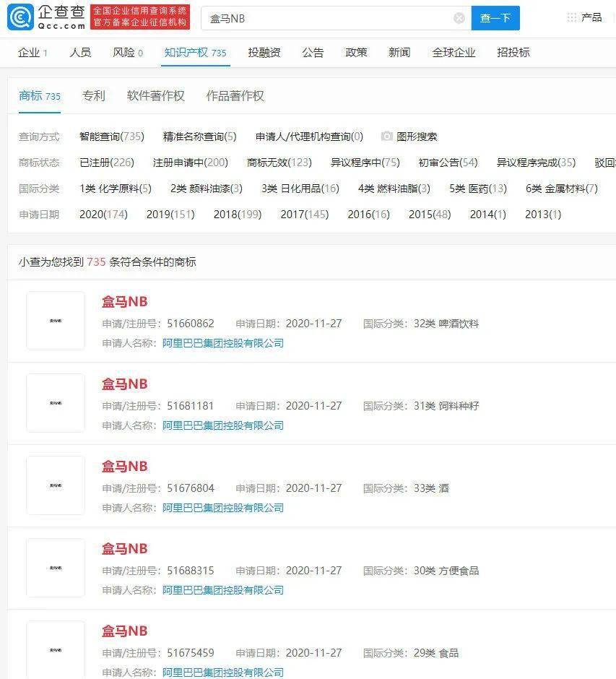
Task: Open the camera icon for image search
Action: click(x=386, y=137)
